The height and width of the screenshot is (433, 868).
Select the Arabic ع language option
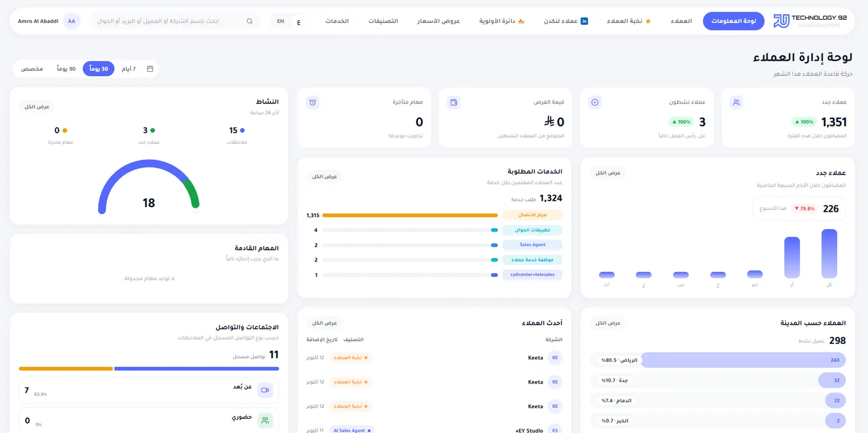[299, 22]
